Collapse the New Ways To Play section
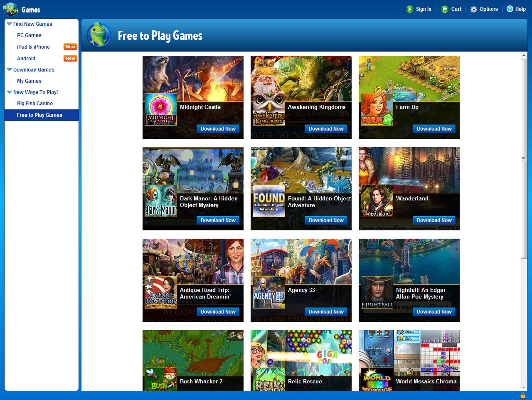532x400 pixels. pyautogui.click(x=9, y=92)
